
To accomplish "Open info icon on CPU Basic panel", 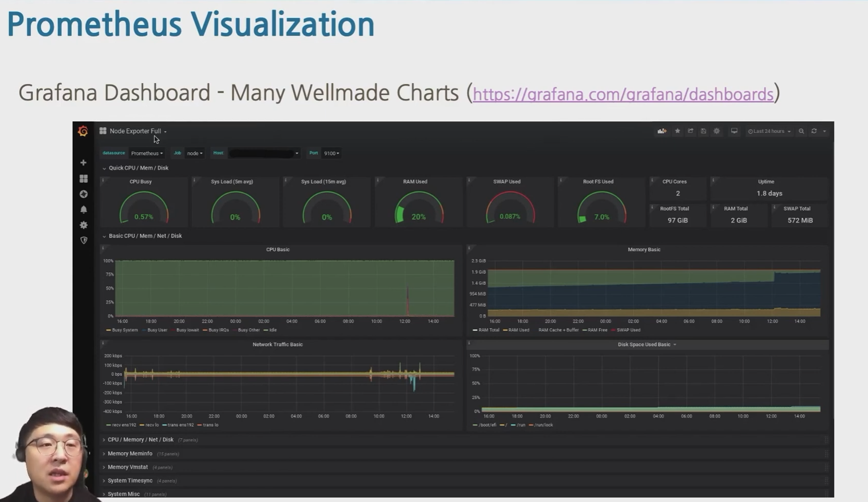I will tap(103, 248).
